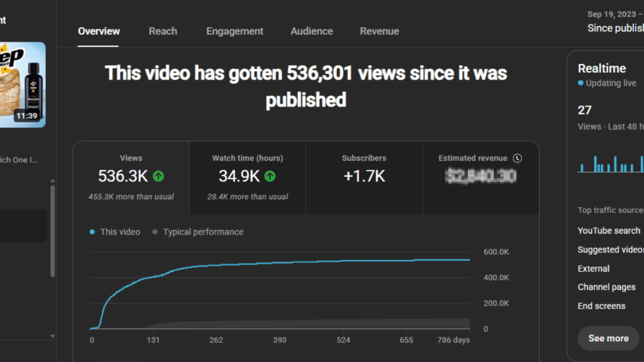
Task: Select the Views metric card
Action: (131, 178)
